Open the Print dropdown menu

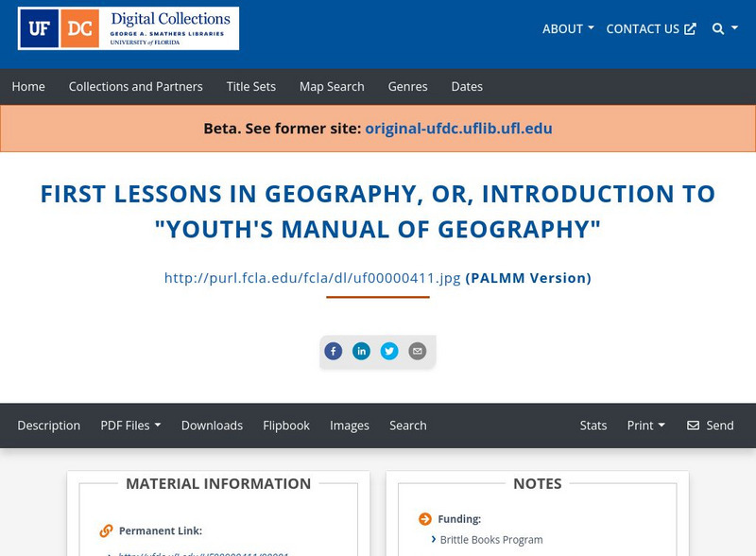[645, 426]
